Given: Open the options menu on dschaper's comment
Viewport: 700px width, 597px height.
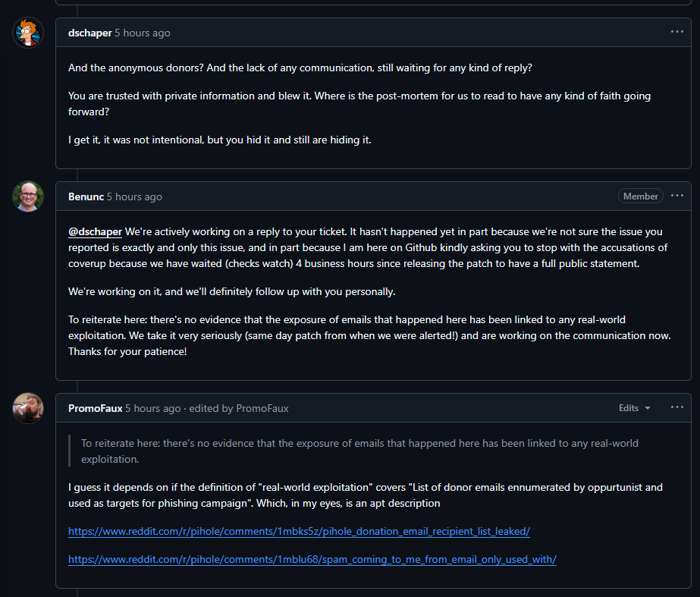Looking at the screenshot, I should click(676, 32).
